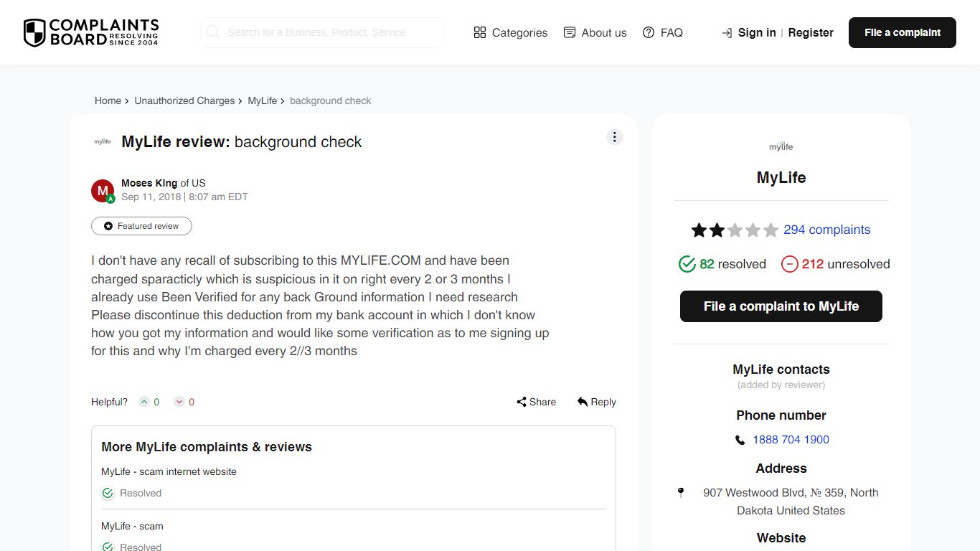Go to About us page

[x=595, y=32]
